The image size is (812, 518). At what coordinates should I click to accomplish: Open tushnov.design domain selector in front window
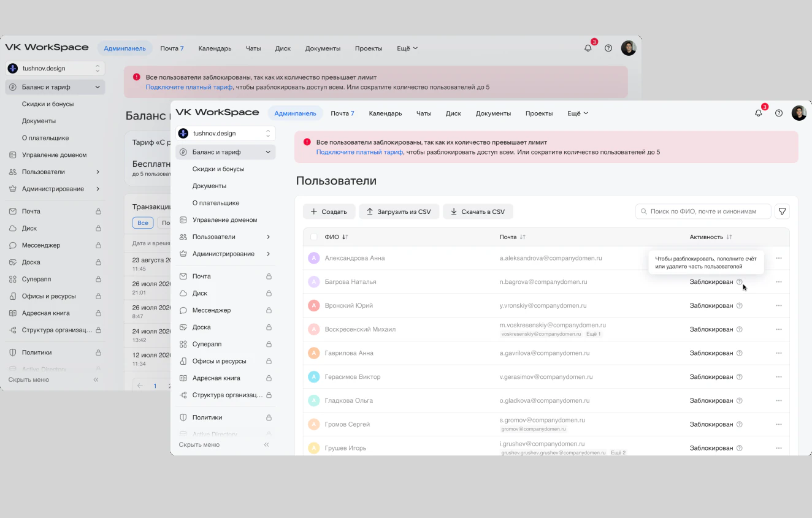pos(225,133)
